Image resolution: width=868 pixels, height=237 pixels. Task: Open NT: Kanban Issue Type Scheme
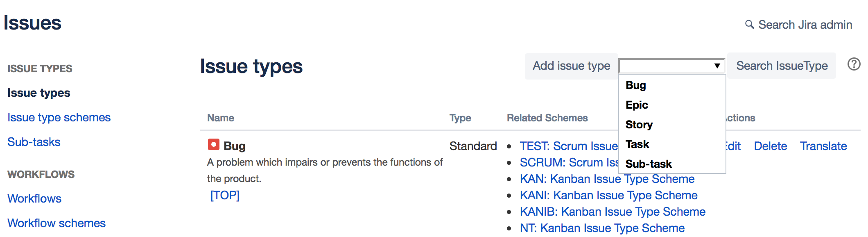tap(602, 228)
